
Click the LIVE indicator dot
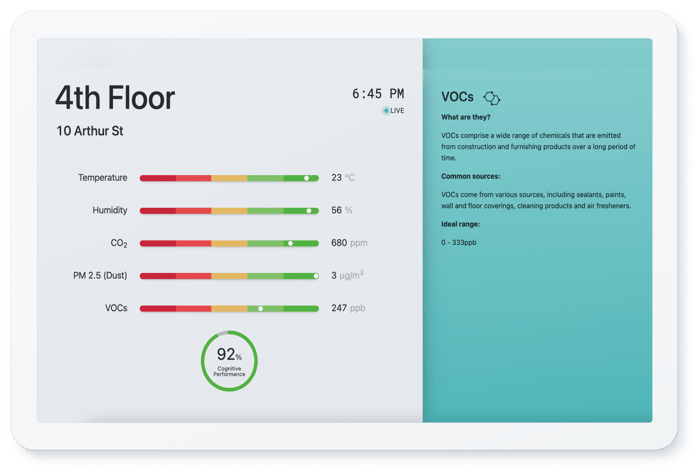click(x=386, y=111)
